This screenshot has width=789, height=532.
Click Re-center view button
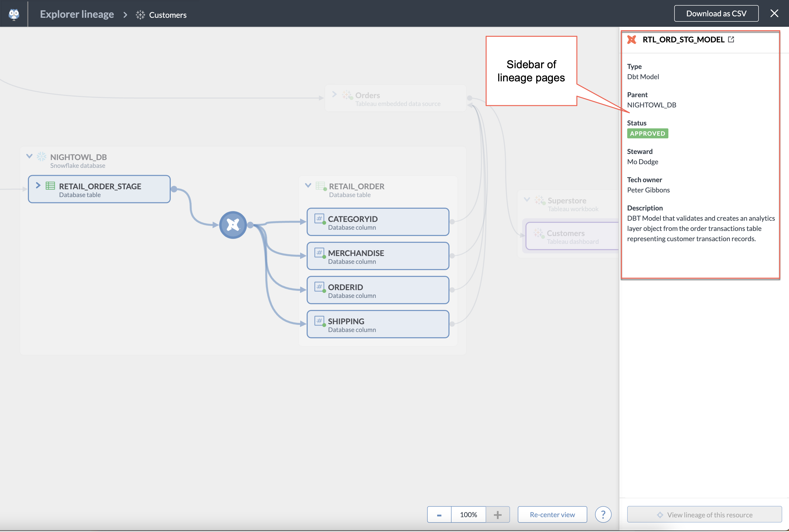click(x=552, y=515)
